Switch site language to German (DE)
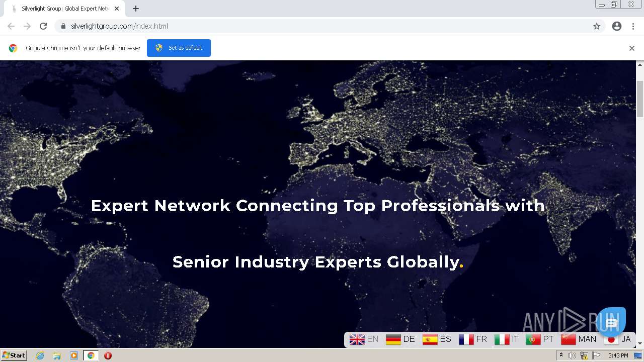 coord(400,339)
